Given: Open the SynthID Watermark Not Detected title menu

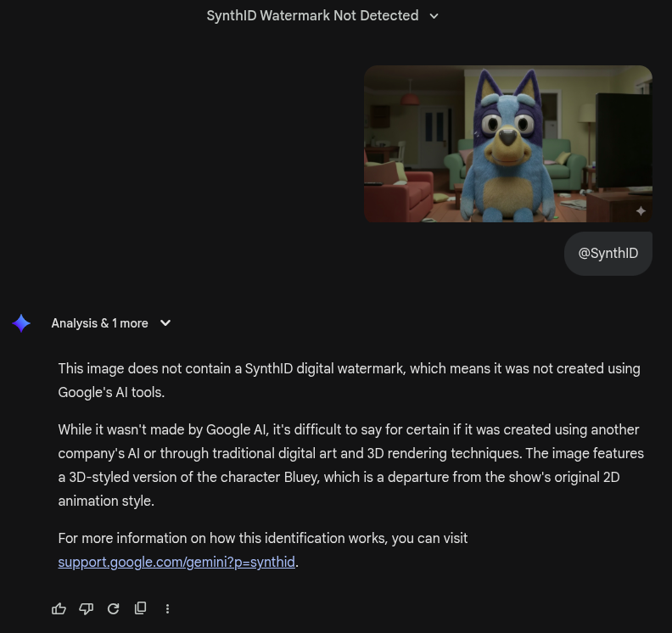Looking at the screenshot, I should [312, 16].
